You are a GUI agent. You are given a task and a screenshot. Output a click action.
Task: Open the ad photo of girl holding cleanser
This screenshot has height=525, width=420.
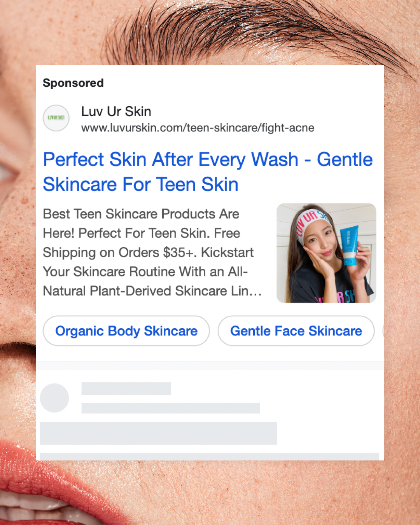tap(326, 253)
